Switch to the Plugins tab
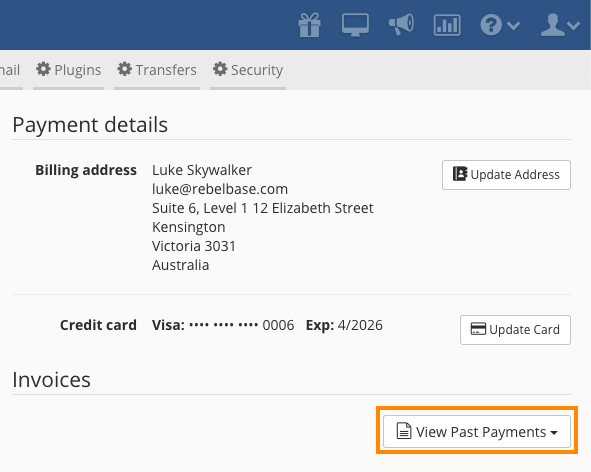Viewport: 591px width, 472px height. point(69,70)
